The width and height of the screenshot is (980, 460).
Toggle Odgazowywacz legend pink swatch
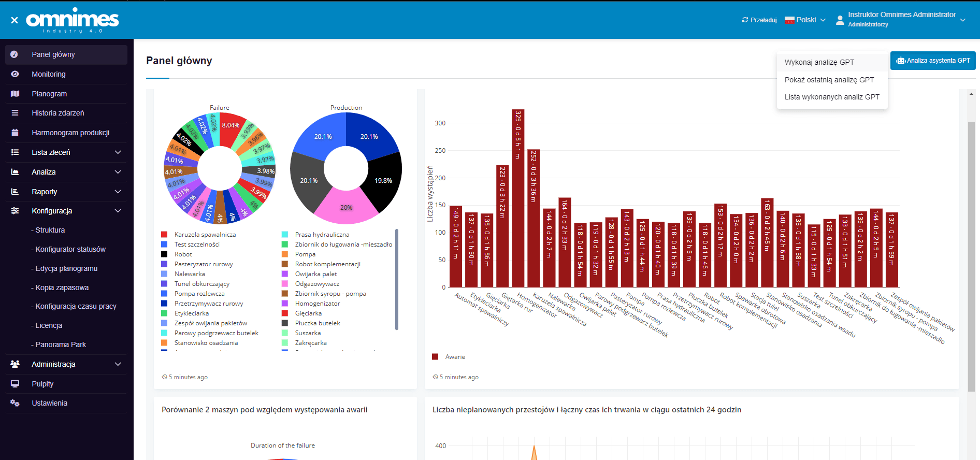click(285, 284)
